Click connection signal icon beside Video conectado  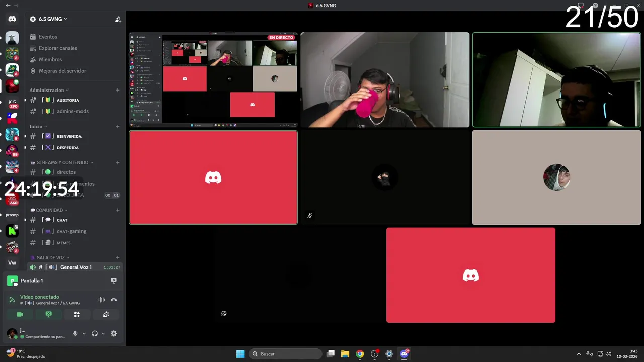(12, 300)
